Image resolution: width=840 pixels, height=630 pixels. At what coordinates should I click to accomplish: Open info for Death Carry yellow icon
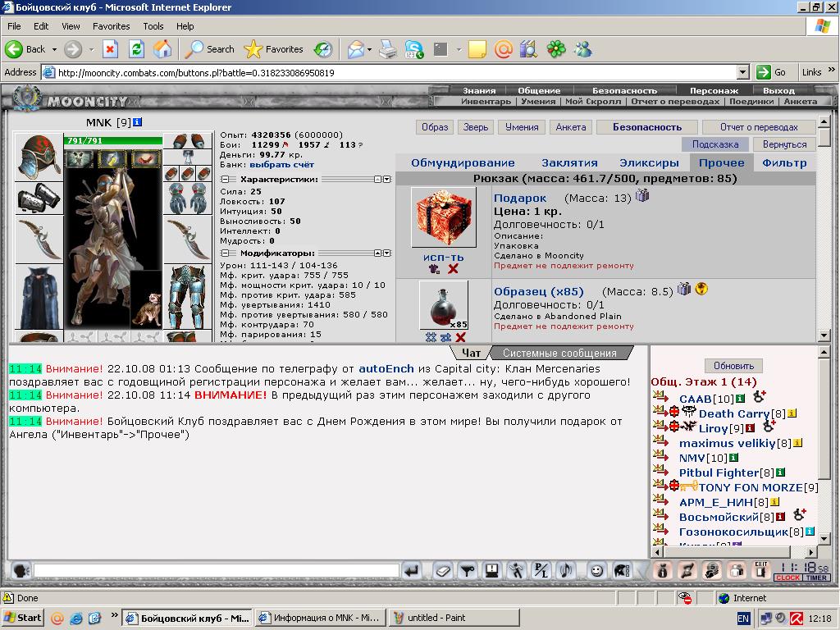coord(792,413)
